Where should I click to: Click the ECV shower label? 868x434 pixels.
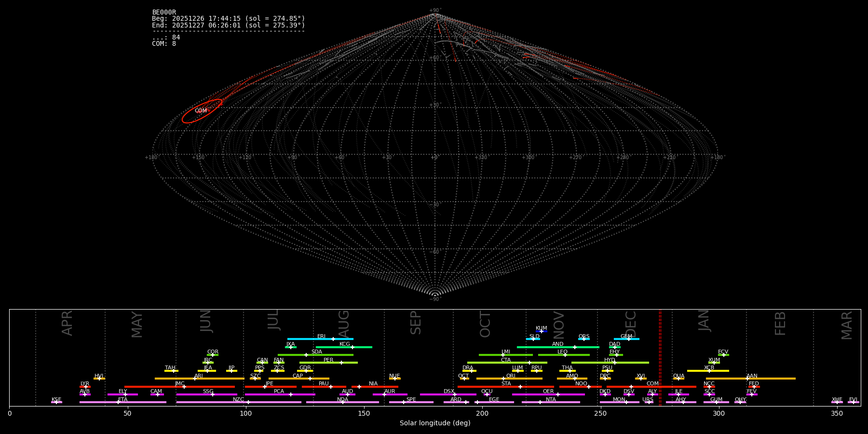(x=723, y=352)
